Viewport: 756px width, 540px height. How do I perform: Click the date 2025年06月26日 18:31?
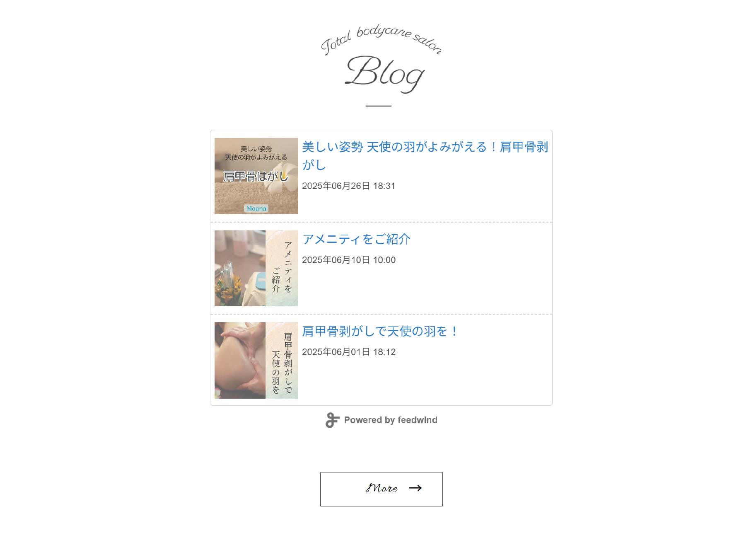click(x=349, y=186)
